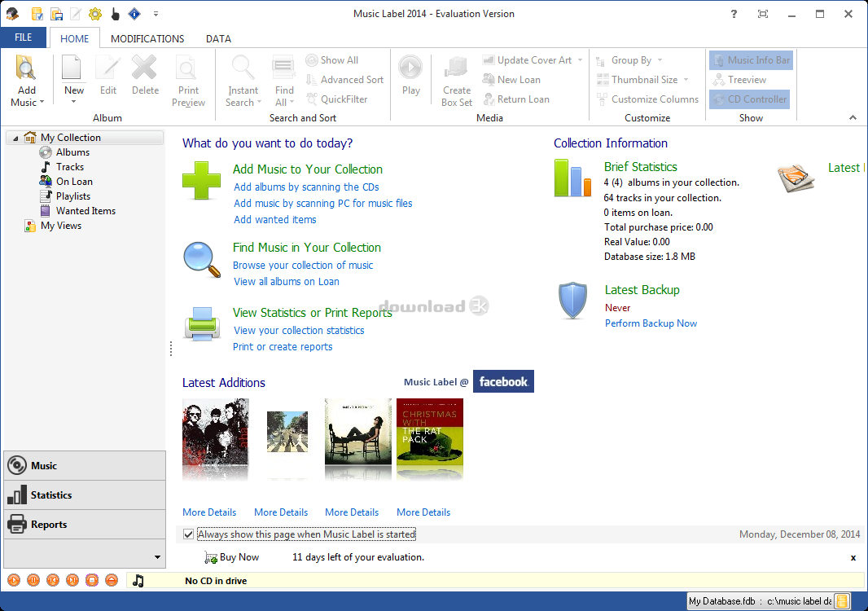Uncheck Always show this page checkbox

click(188, 534)
